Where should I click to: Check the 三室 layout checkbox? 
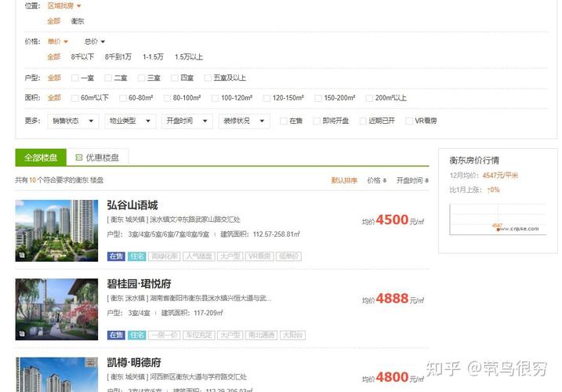[141, 78]
